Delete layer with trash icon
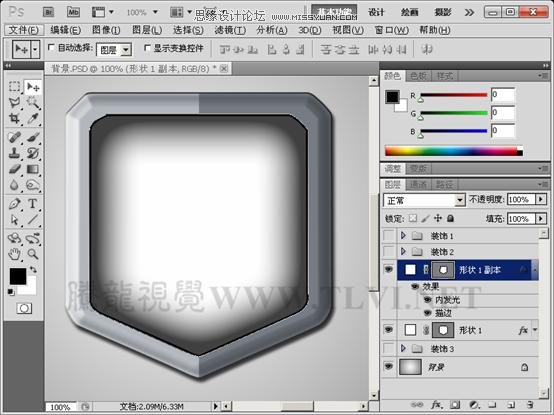Viewport: 554px width, 415px height. [x=529, y=404]
